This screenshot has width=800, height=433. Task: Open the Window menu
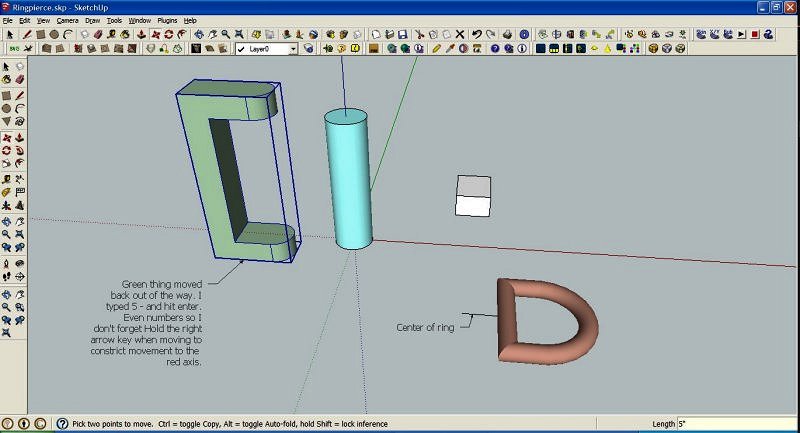click(141, 20)
